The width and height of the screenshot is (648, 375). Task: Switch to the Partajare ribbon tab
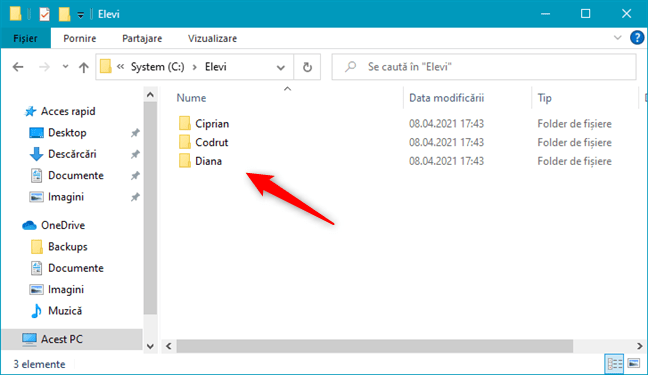pyautogui.click(x=142, y=38)
